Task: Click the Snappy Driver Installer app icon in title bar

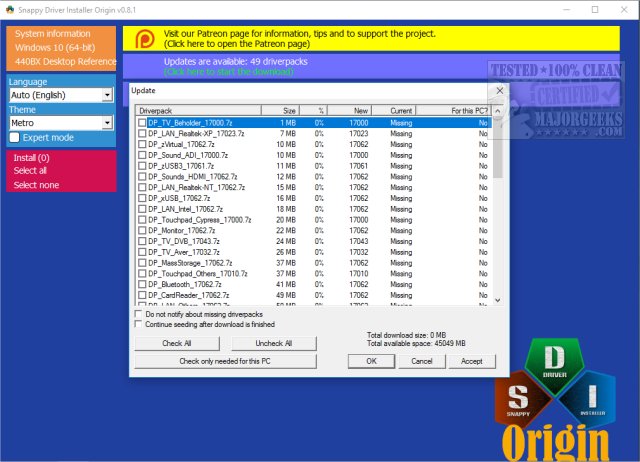Action: [10, 10]
